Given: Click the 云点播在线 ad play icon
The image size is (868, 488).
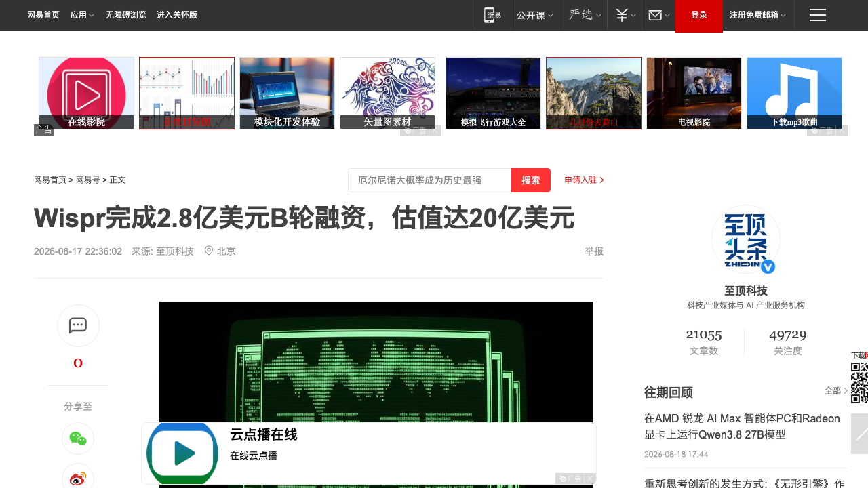Looking at the screenshot, I should [x=182, y=453].
